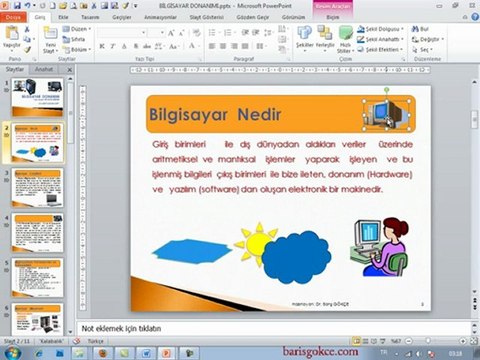480x360 pixels.
Task: Click the format painter brush in Pano group
Action: click(27, 50)
